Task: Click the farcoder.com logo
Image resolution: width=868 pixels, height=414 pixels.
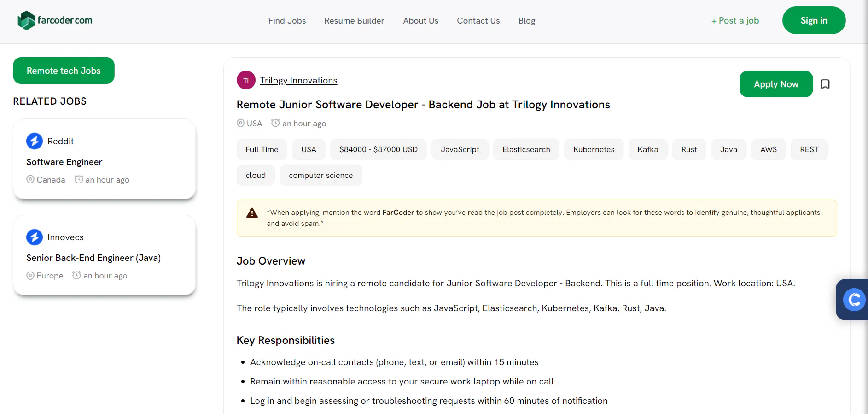Action: (55, 20)
